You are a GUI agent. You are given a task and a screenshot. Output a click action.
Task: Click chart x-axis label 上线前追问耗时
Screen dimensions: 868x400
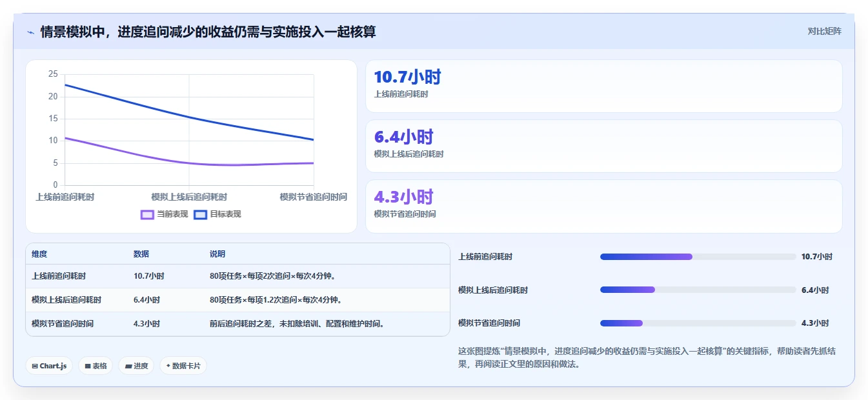click(x=65, y=197)
